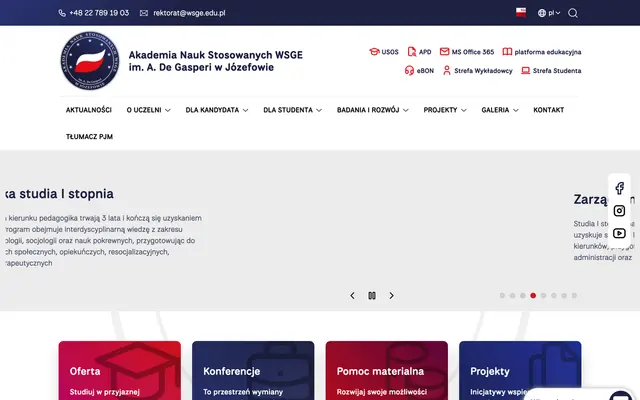
Task: Select the fifth slide dot
Action: point(543,296)
